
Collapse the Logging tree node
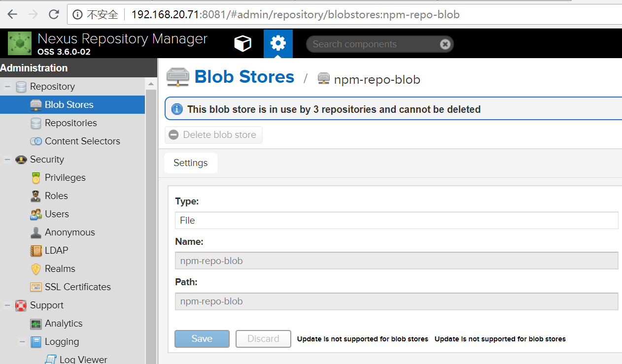(22, 342)
